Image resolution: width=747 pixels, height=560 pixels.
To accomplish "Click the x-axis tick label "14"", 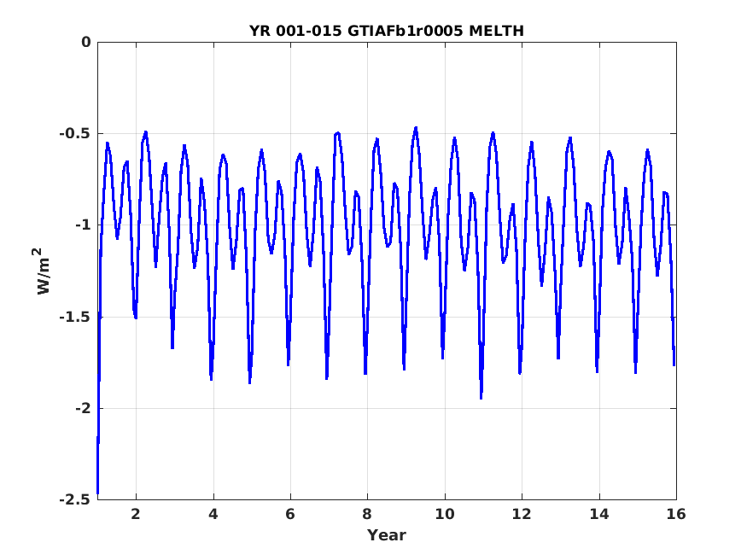I will (x=598, y=514).
